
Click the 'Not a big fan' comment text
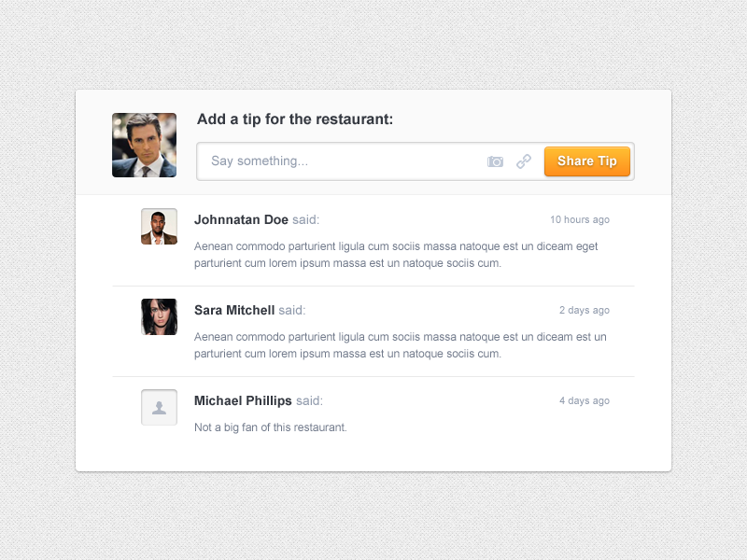tap(271, 427)
